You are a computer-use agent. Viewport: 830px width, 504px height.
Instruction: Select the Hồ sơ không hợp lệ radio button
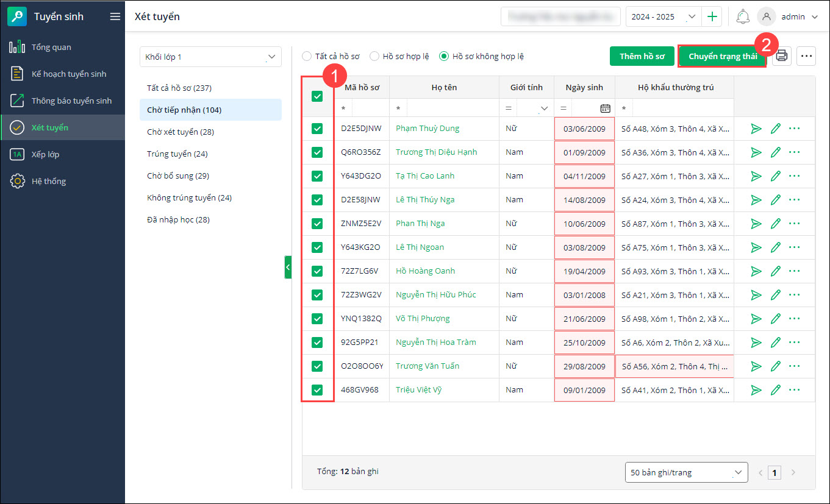coord(445,56)
